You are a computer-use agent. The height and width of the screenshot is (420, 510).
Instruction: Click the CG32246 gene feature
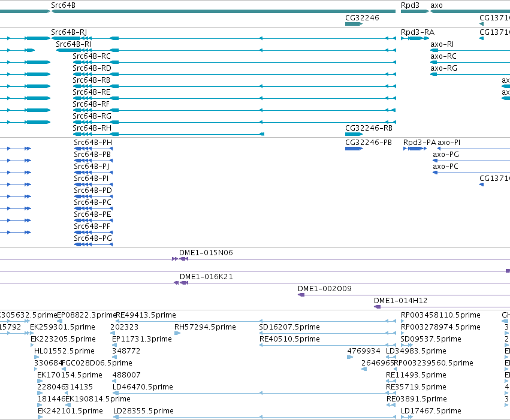click(x=354, y=24)
